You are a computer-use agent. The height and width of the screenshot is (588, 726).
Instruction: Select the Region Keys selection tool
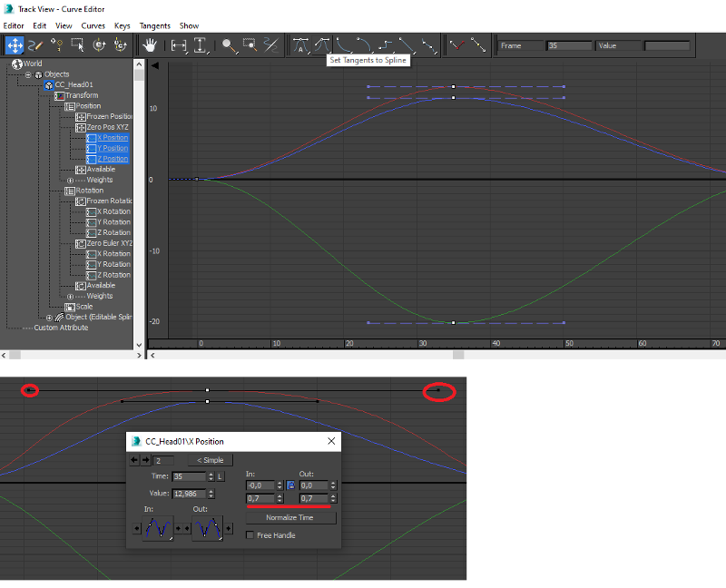pos(77,45)
